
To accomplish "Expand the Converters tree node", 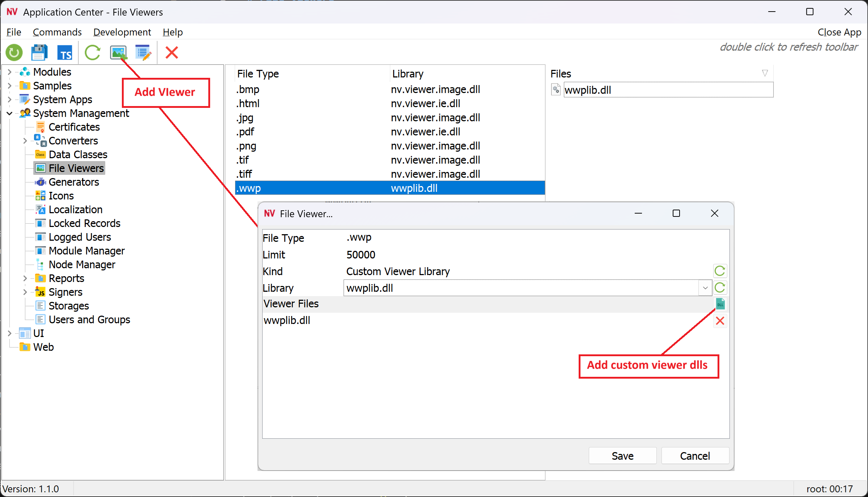I will pyautogui.click(x=25, y=141).
